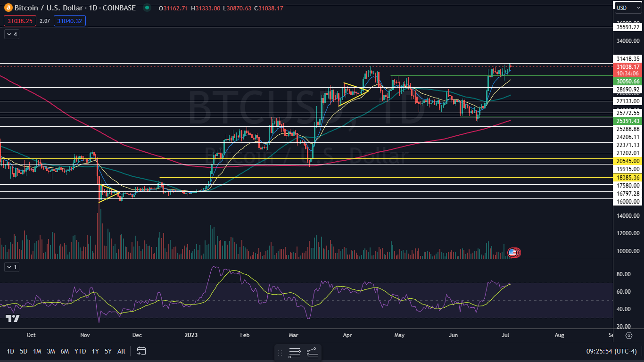Click the open price value O31162.71
This screenshot has width=644, height=362.
[x=174, y=8]
